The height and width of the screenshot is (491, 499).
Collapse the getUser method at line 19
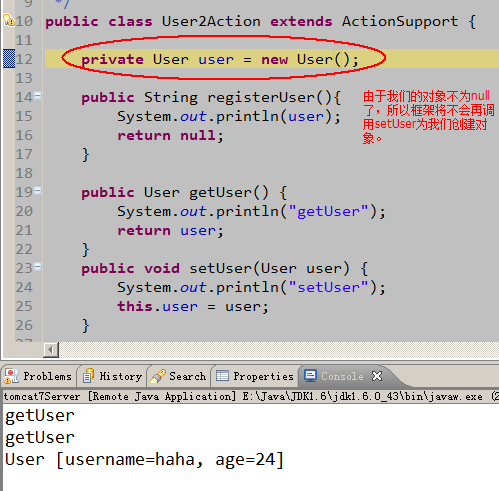(x=38, y=191)
